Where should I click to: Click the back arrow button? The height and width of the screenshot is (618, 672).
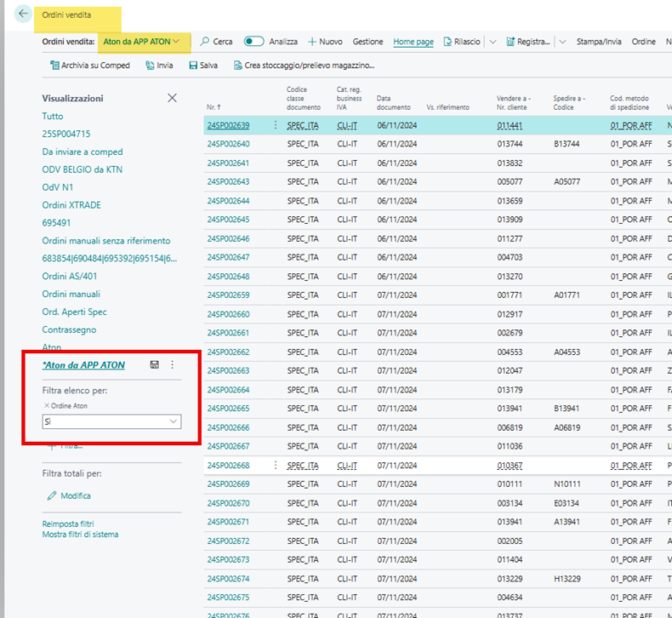coord(23,14)
